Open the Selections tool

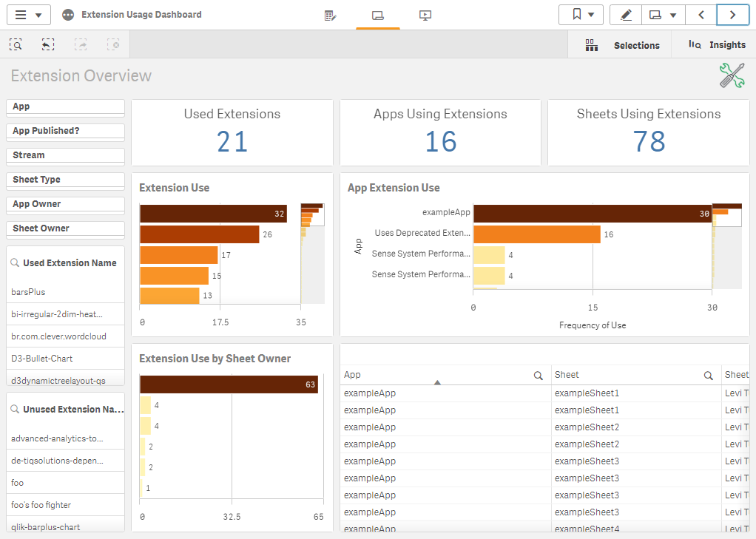click(621, 45)
